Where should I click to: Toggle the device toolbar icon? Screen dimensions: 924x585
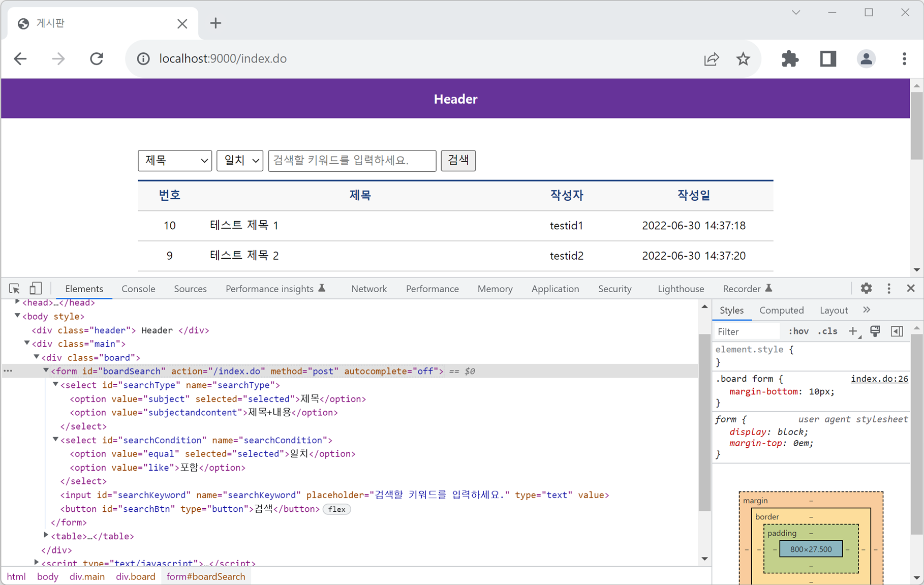[35, 289]
